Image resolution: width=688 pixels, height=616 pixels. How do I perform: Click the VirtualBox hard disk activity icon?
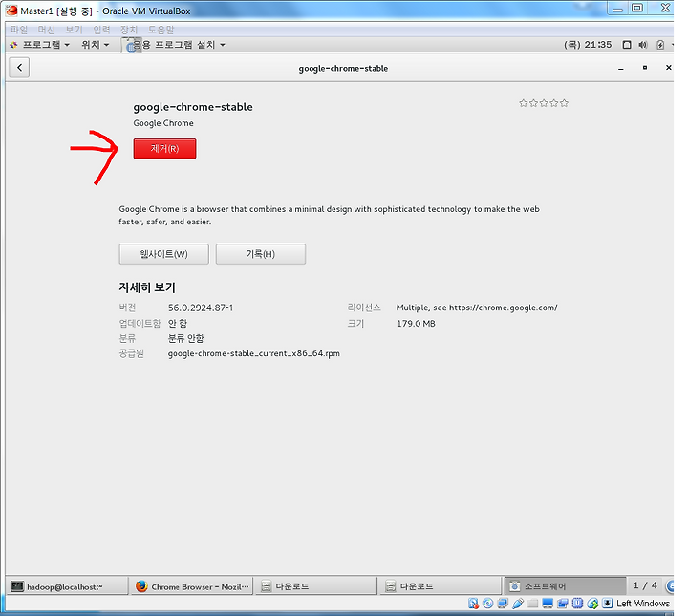click(473, 604)
